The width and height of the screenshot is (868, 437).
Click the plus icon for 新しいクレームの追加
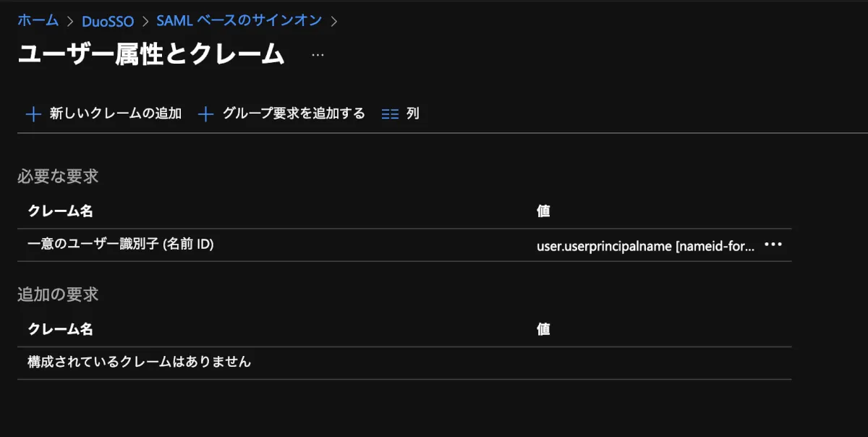point(33,114)
